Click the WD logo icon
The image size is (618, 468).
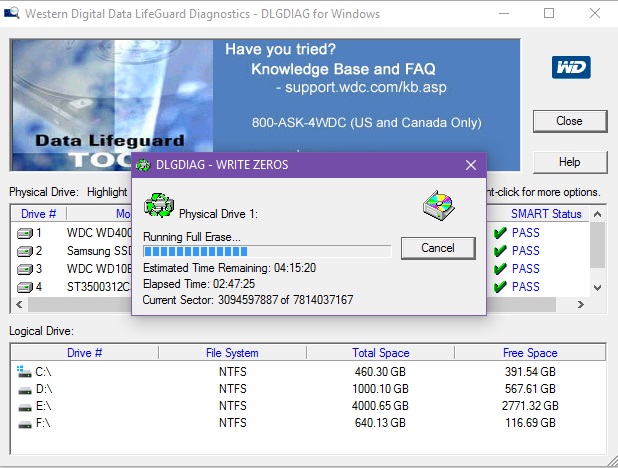[x=570, y=68]
